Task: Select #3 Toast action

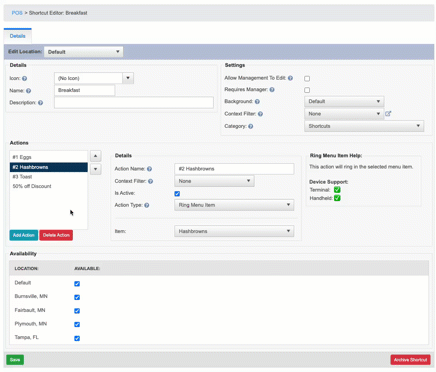Action: pyautogui.click(x=49, y=177)
